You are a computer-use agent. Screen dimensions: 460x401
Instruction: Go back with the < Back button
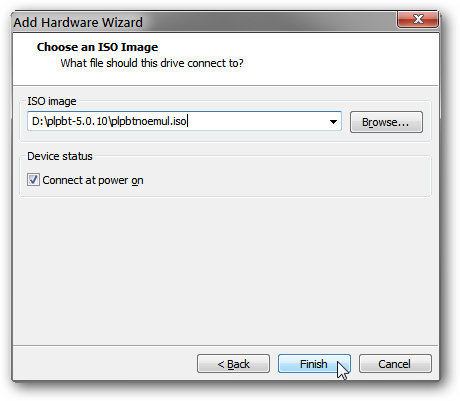click(233, 364)
